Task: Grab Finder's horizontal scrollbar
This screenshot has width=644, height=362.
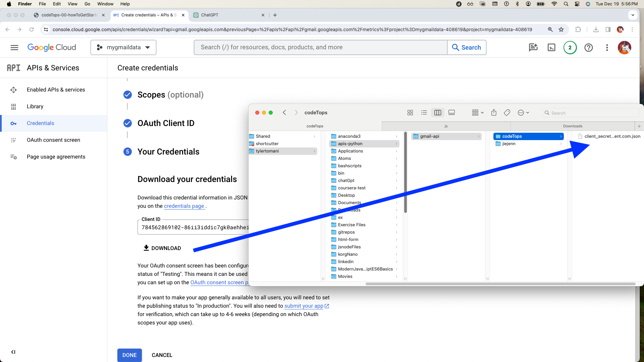Action: pyautogui.click(x=500, y=284)
